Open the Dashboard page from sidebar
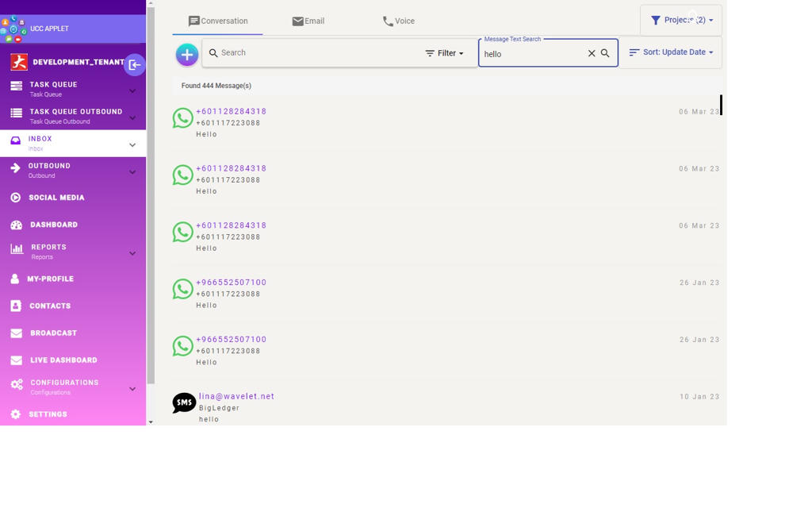The image size is (812, 508). pos(53,225)
